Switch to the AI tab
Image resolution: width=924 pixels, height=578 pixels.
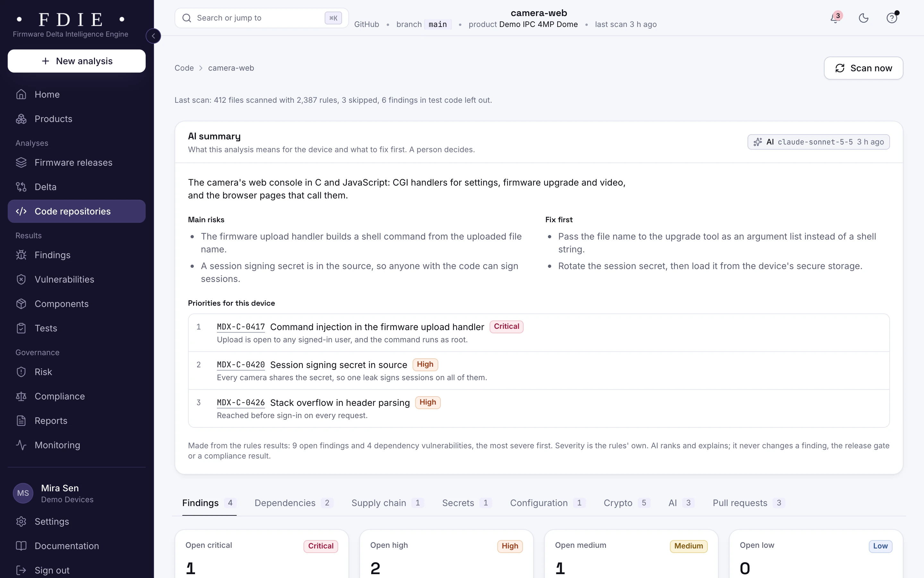pos(681,503)
